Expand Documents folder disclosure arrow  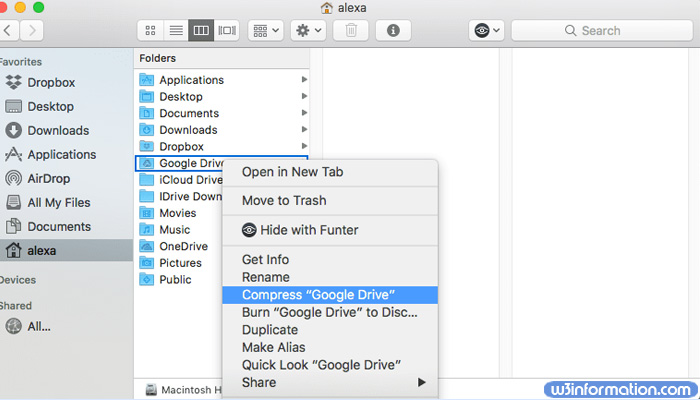(x=304, y=112)
